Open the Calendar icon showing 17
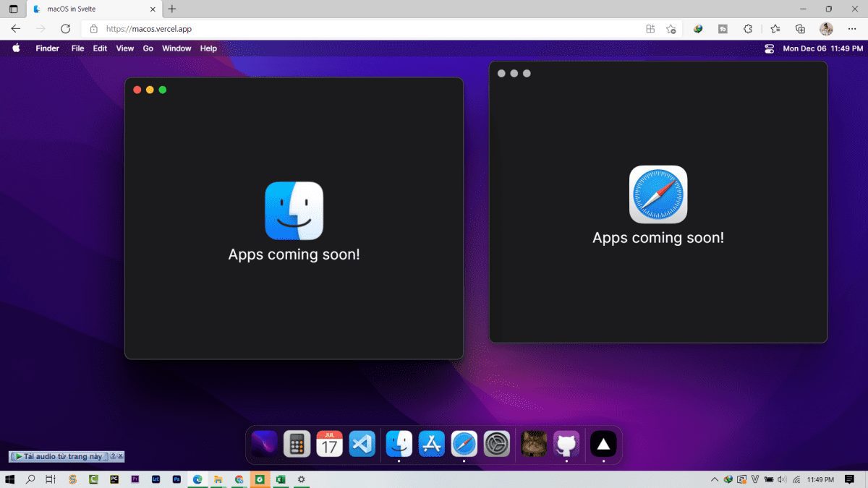This screenshot has width=868, height=488. (x=329, y=444)
